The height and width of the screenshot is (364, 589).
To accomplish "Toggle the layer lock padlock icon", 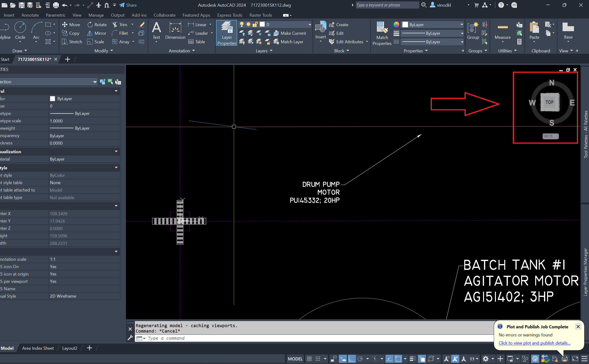I will click(x=255, y=24).
